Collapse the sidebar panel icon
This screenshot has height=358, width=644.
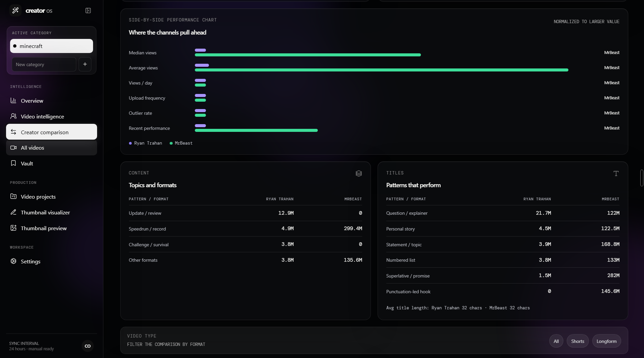pos(88,10)
